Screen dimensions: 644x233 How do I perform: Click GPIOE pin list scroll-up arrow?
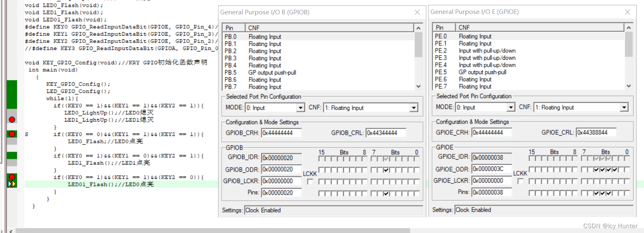629,28
